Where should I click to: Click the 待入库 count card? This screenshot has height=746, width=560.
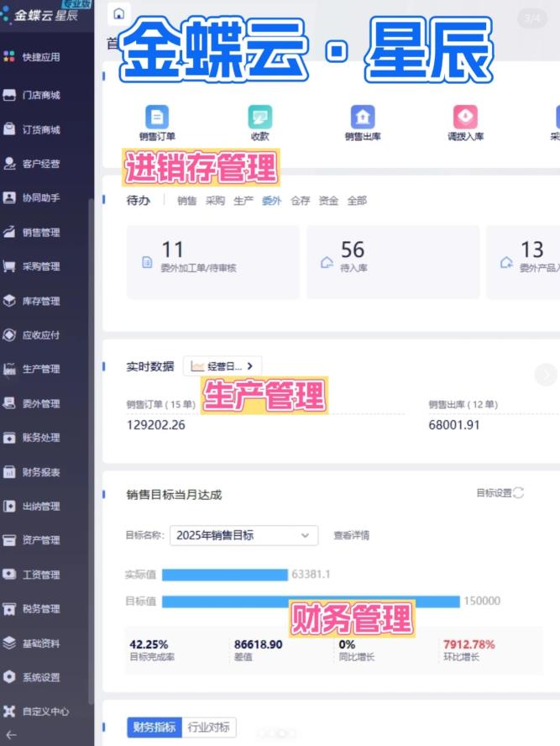[392, 262]
